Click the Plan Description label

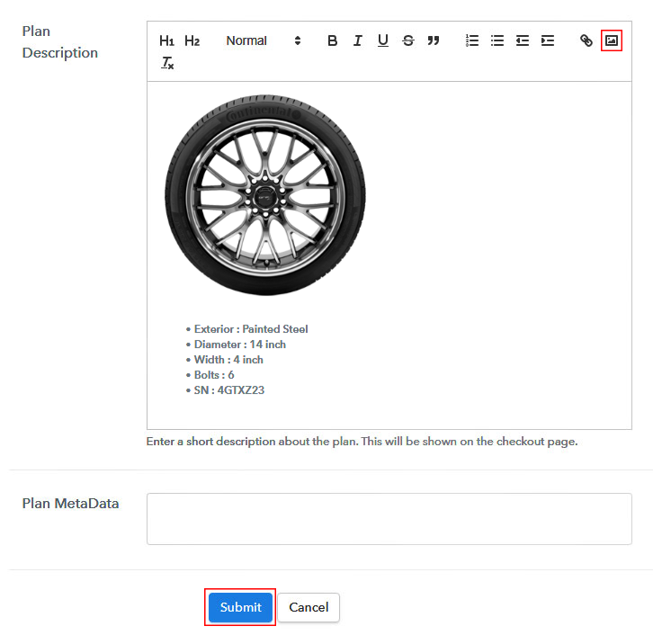pyautogui.click(x=60, y=42)
